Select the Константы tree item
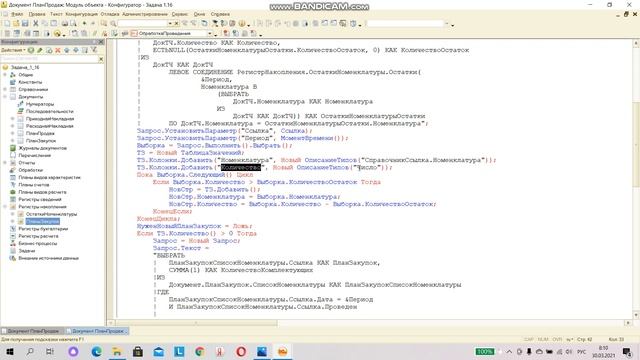 (30, 82)
